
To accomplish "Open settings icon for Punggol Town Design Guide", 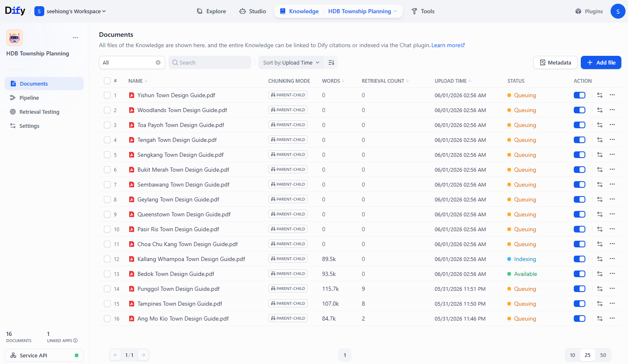I will tap(600, 289).
